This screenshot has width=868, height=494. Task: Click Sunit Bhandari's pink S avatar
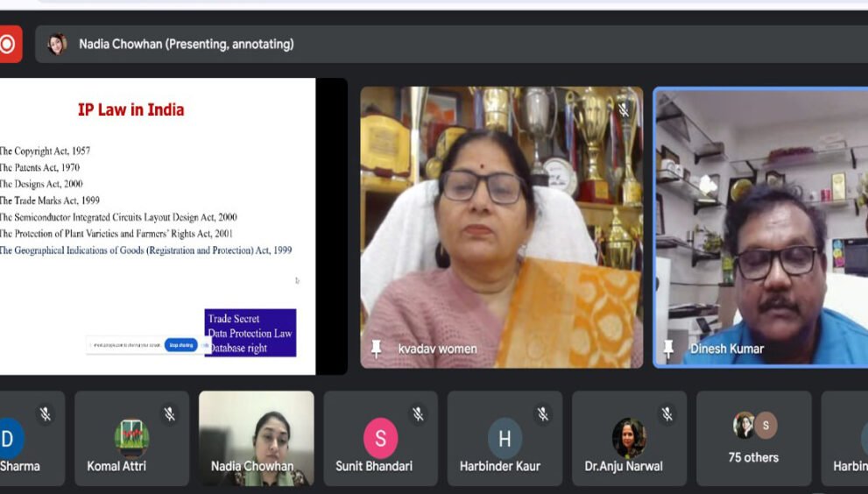380,438
